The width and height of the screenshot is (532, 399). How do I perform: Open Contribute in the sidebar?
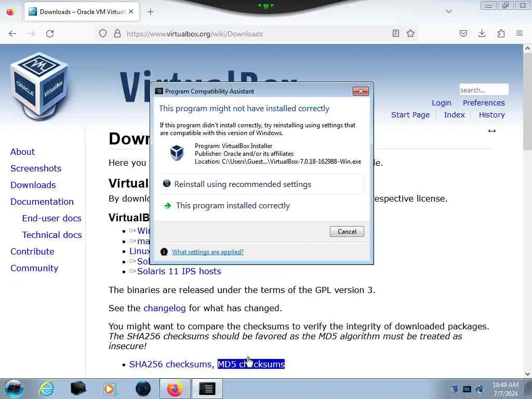pyautogui.click(x=32, y=251)
